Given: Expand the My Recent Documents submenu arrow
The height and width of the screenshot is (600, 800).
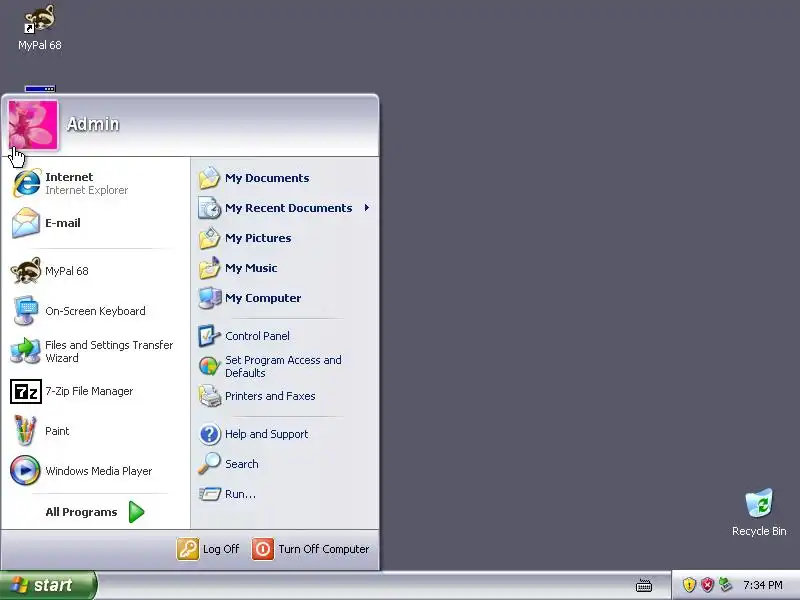Looking at the screenshot, I should click(366, 208).
